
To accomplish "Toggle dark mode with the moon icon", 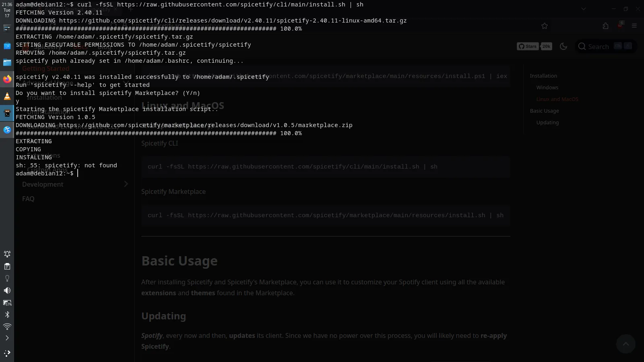I will 563,46.
